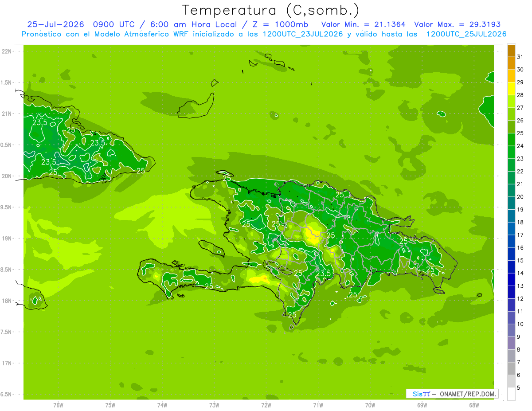This screenshot has height=411, width=532.
Task: Select the initialization time "1200UTC_23JUL2026"
Action: [x=303, y=34]
